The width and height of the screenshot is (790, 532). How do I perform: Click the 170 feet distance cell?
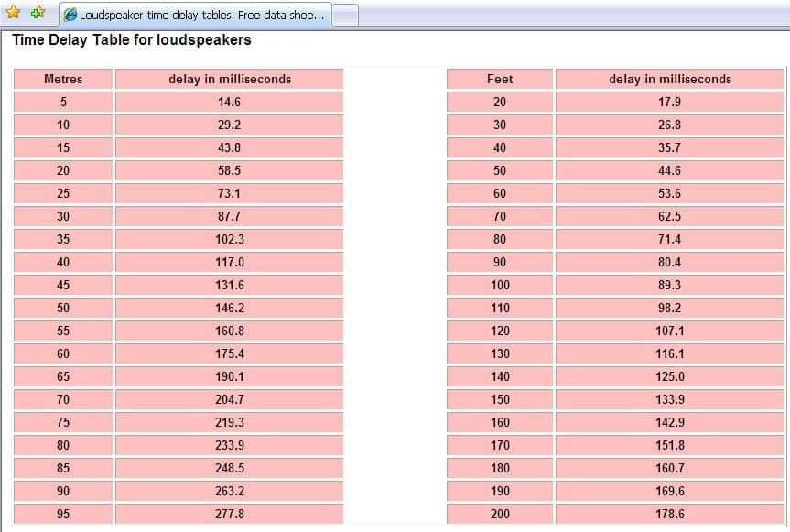500,446
